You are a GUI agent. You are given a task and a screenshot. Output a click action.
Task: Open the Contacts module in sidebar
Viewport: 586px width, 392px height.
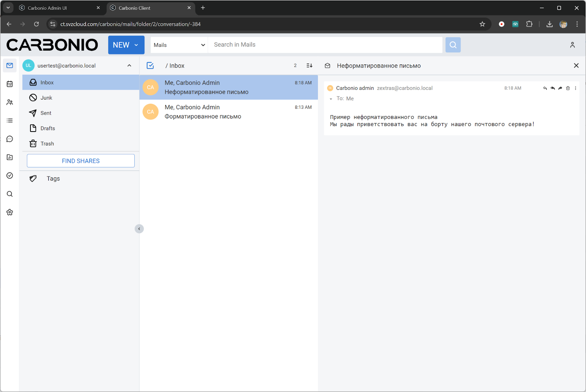[10, 102]
